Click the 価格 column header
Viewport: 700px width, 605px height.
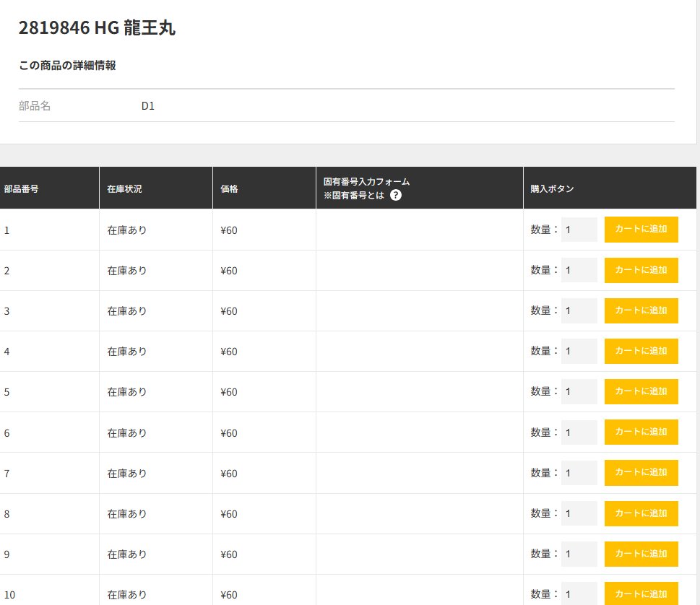coord(229,188)
